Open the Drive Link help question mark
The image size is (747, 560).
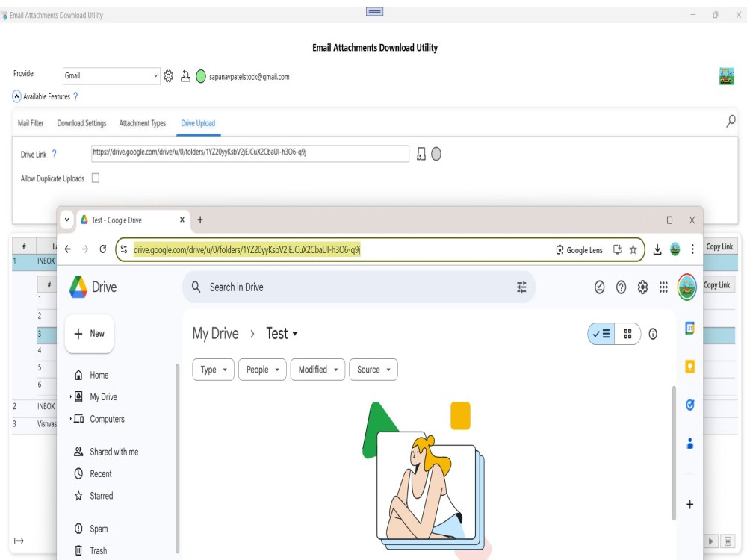54,154
